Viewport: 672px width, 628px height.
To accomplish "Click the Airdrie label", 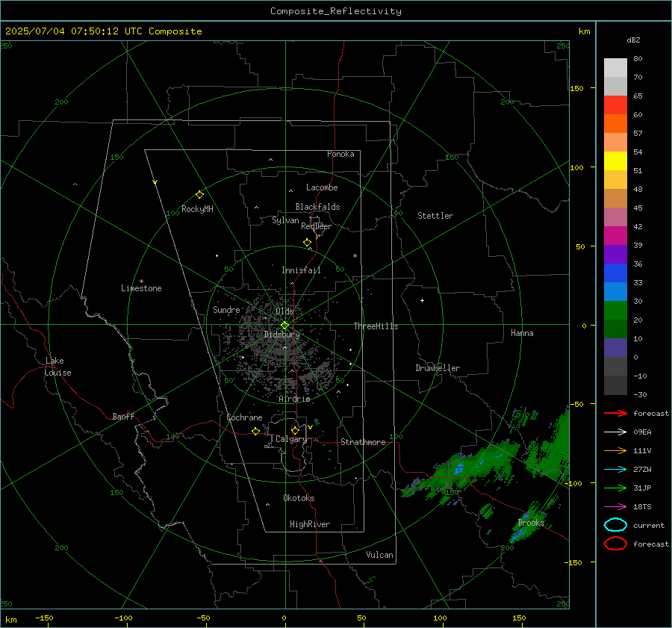I will (x=294, y=399).
